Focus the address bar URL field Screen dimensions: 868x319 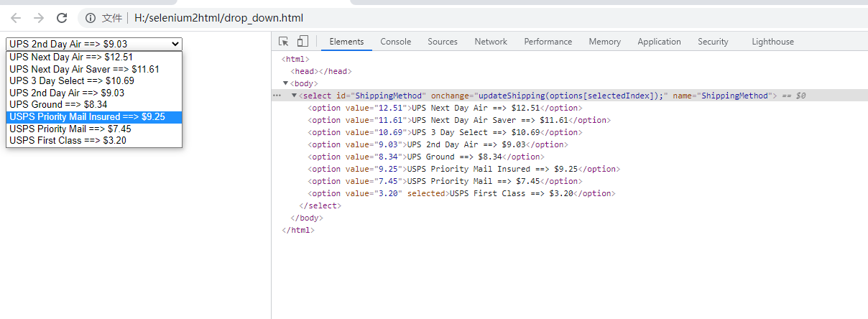(x=218, y=17)
